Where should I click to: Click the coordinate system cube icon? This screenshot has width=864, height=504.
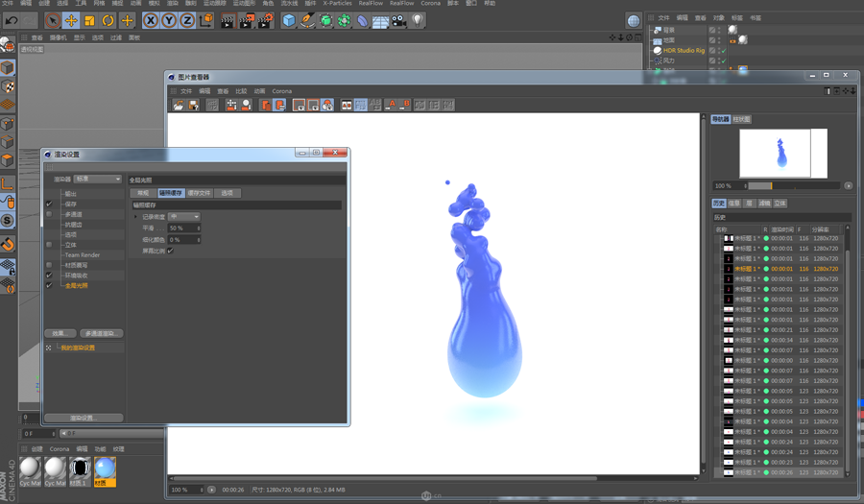tap(206, 20)
